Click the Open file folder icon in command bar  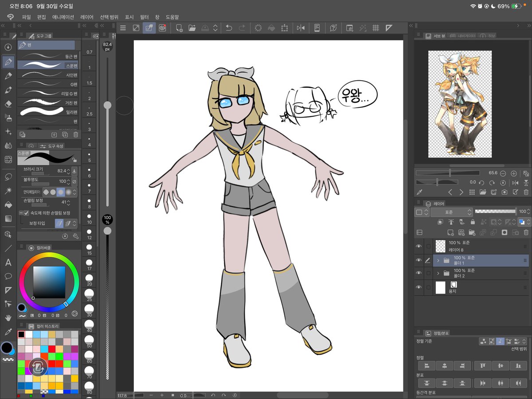(x=192, y=28)
